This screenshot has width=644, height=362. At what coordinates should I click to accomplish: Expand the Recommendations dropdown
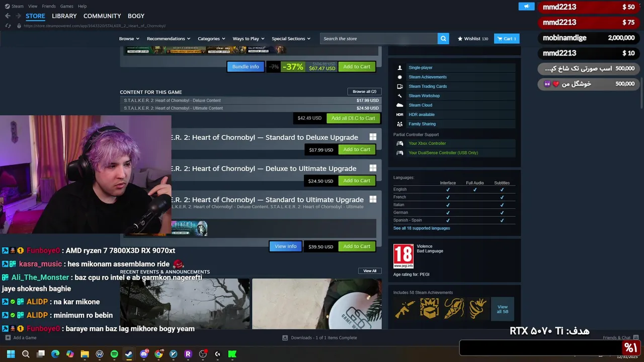click(x=169, y=39)
